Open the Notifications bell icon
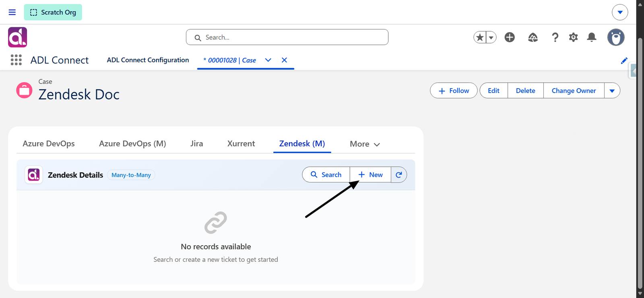The height and width of the screenshot is (298, 644). click(592, 37)
